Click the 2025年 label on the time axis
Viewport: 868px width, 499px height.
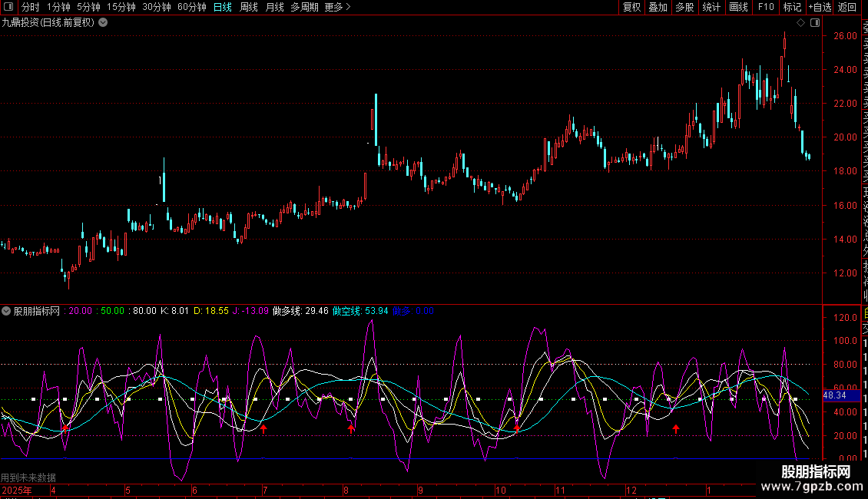17,490
